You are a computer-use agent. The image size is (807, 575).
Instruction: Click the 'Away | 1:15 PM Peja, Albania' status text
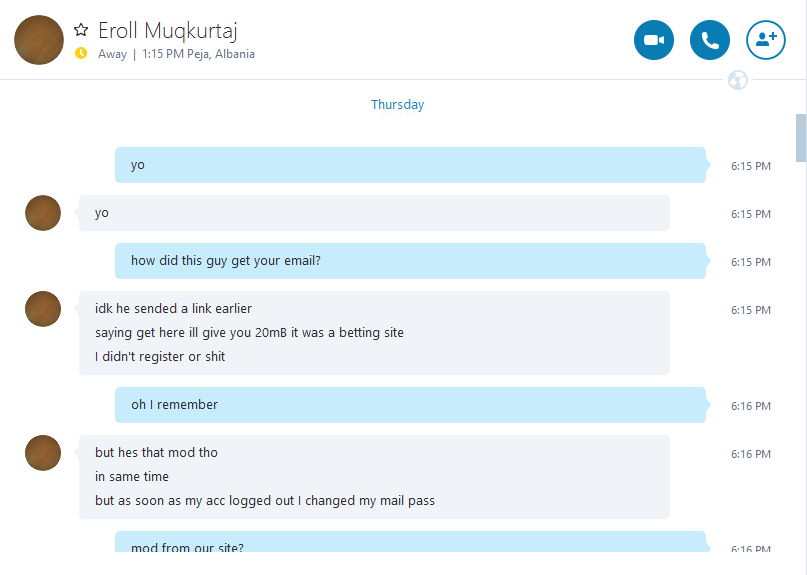(177, 54)
